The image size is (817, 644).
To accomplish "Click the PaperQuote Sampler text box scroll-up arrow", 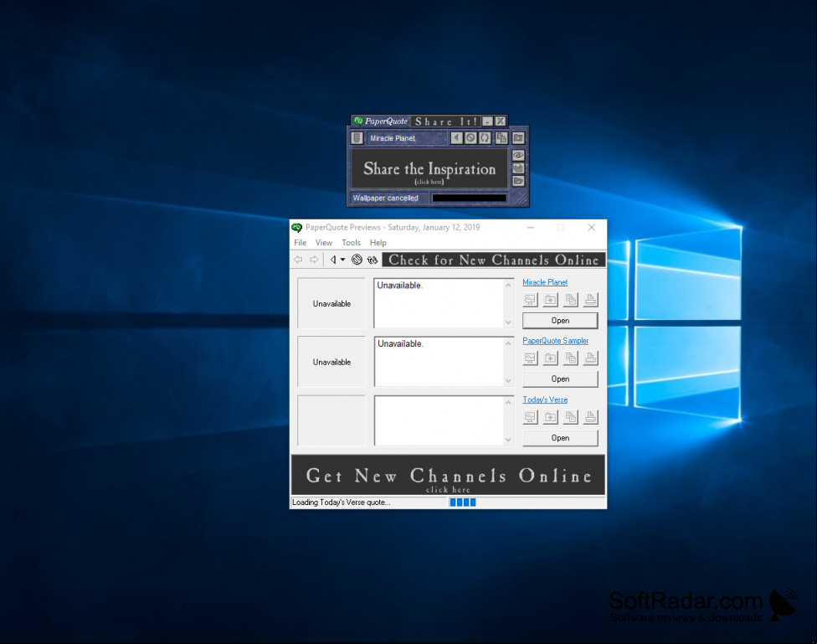I will [x=508, y=343].
